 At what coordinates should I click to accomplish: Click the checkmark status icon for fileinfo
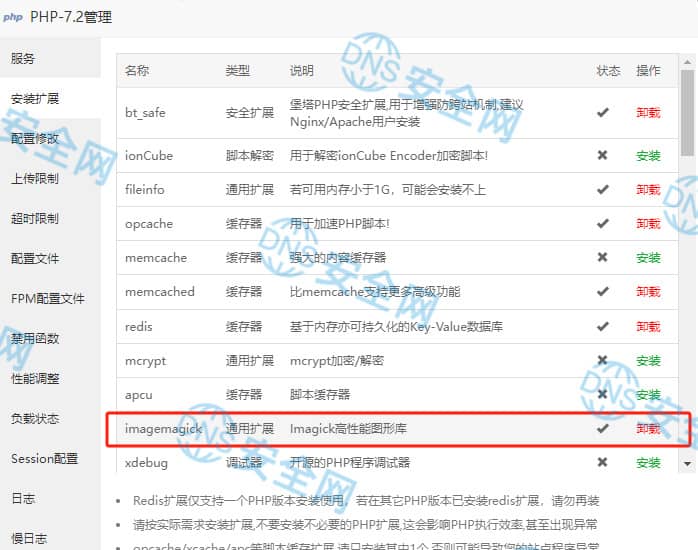[x=603, y=190]
